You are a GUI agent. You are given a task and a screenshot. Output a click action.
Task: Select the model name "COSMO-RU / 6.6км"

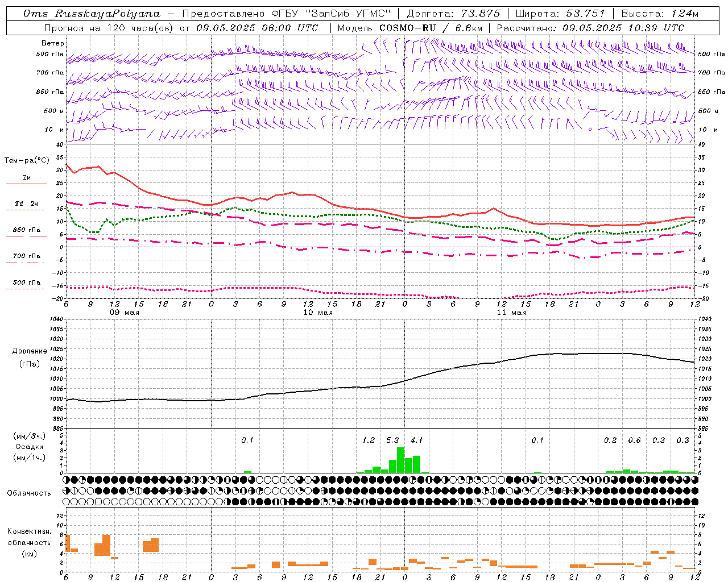(x=431, y=28)
